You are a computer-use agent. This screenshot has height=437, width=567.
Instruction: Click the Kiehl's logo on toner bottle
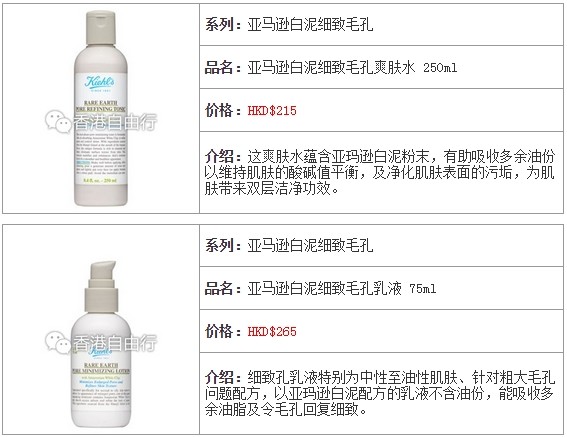[99, 82]
